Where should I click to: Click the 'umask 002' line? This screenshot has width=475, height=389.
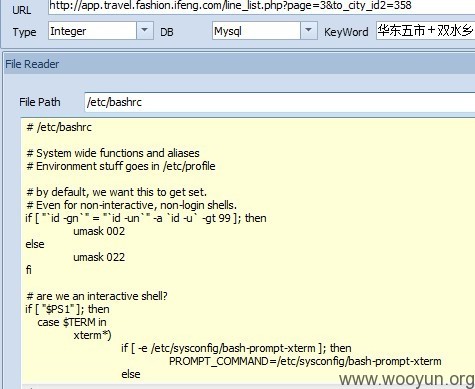pos(99,231)
